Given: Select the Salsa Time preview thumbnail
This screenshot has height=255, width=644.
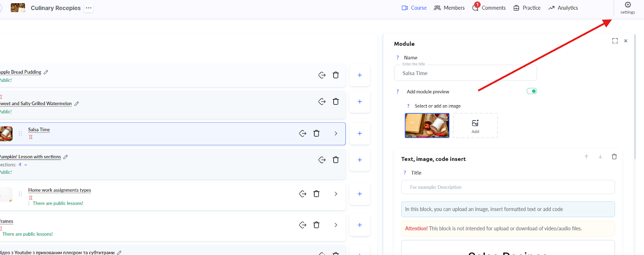Looking at the screenshot, I should click(427, 126).
